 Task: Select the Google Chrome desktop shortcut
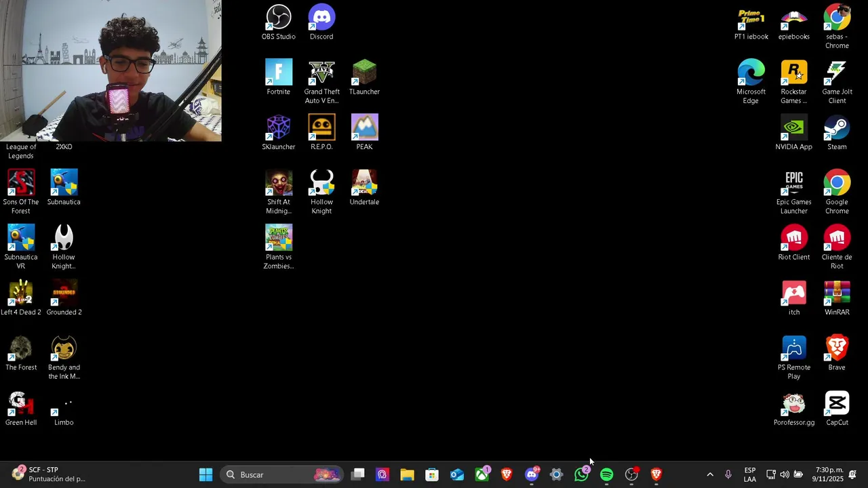coord(837,192)
